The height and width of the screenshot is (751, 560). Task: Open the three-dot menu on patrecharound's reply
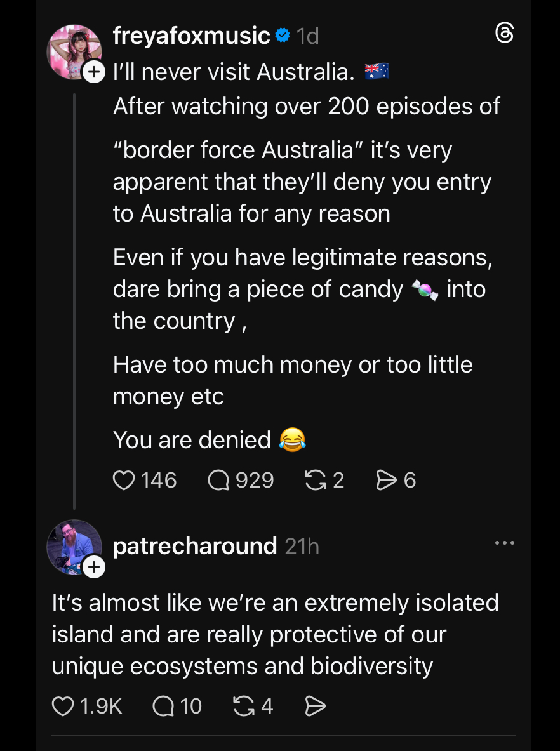(504, 543)
